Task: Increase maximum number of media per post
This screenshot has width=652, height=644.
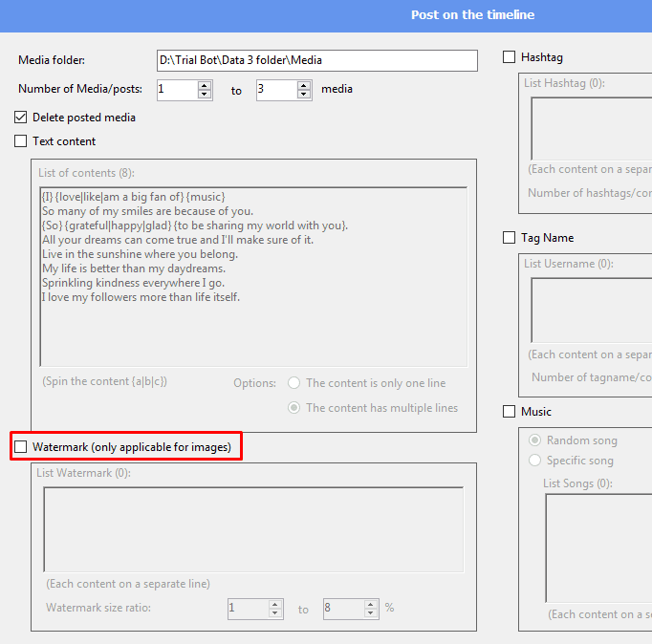Action: [304, 85]
